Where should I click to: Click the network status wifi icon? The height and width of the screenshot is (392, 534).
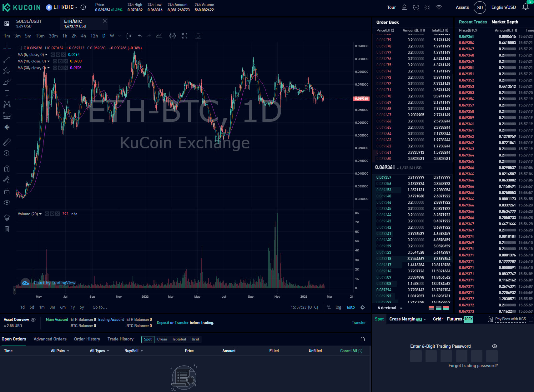439,7
